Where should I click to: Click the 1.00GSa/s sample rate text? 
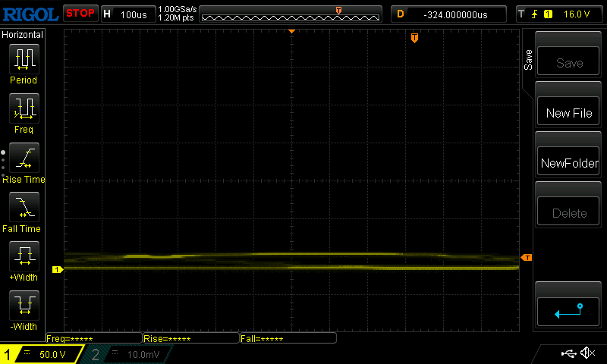pyautogui.click(x=177, y=9)
